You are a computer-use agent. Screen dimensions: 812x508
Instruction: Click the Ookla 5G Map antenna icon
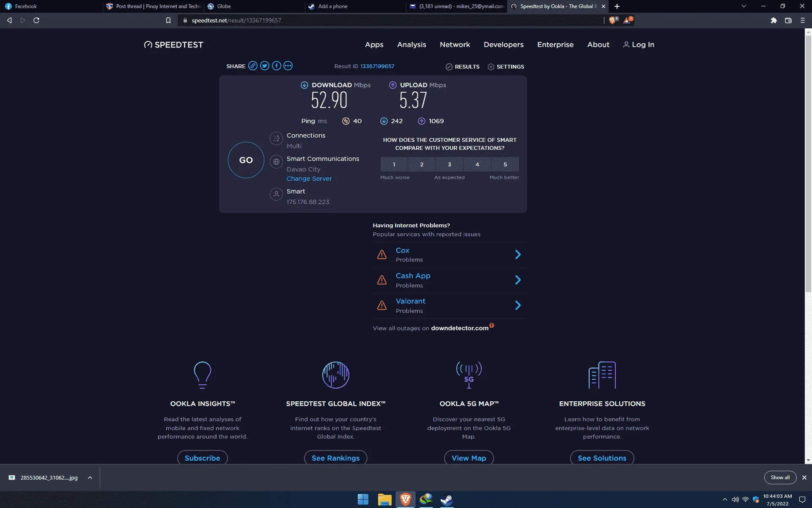(469, 375)
